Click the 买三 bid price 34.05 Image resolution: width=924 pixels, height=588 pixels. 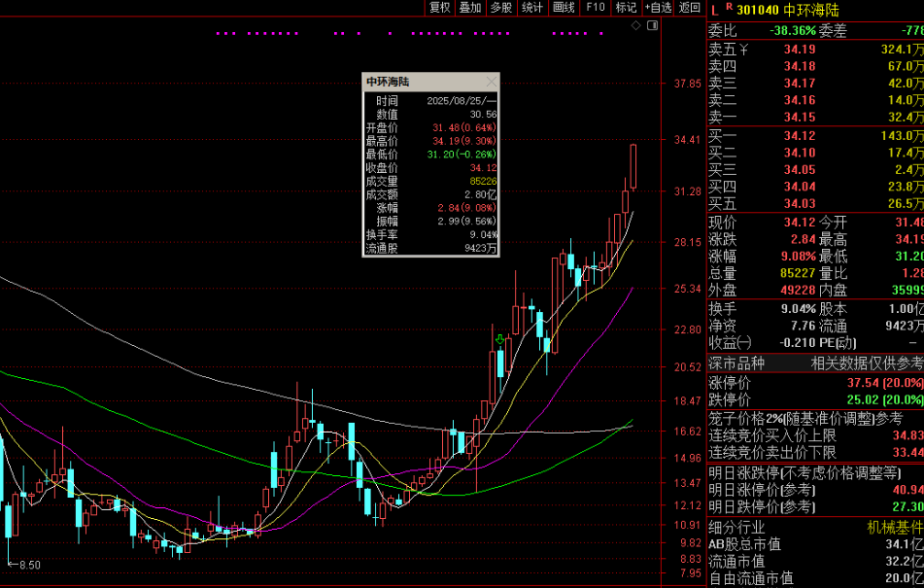800,170
